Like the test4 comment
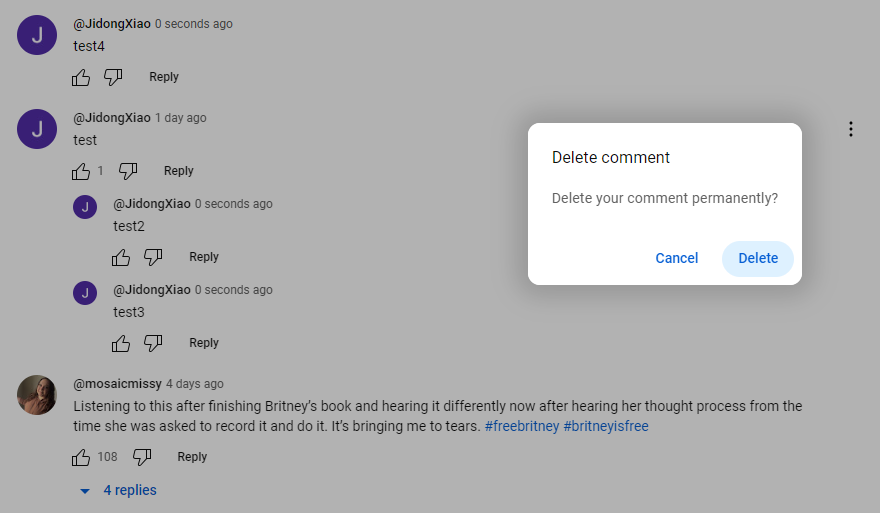Image resolution: width=880 pixels, height=513 pixels. pos(82,77)
